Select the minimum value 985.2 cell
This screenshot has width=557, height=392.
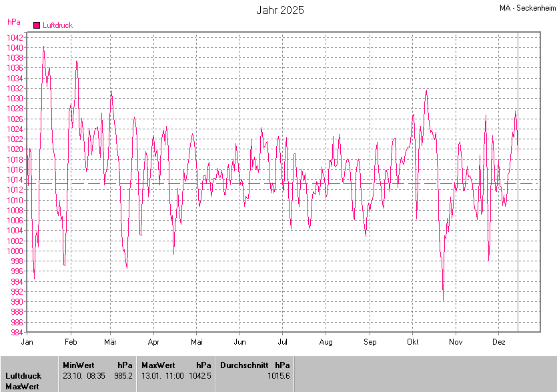point(123,376)
